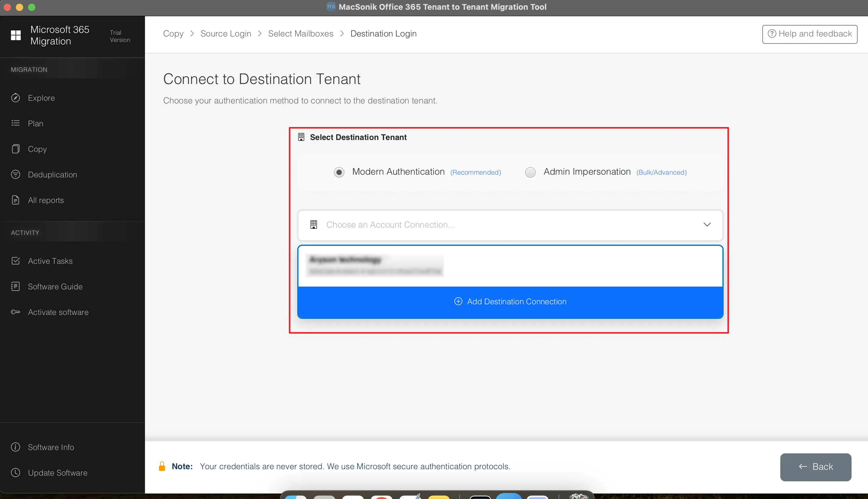Image resolution: width=868 pixels, height=499 pixels.
Task: Click the Connect to Destination Tenant heading
Action: [x=262, y=79]
